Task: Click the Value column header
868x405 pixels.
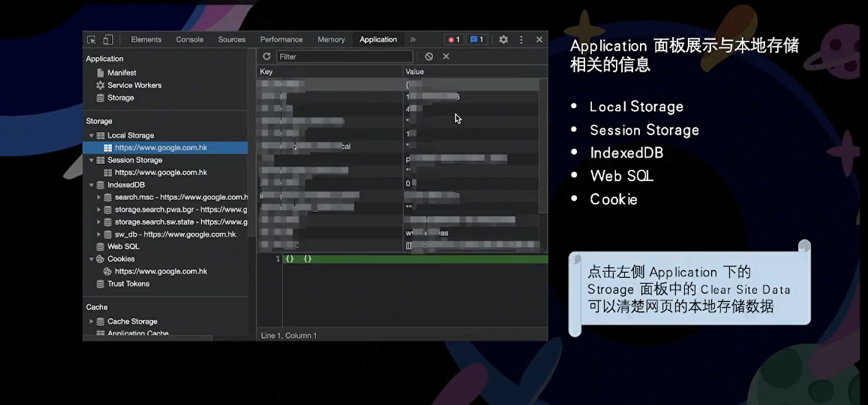Action: (475, 72)
